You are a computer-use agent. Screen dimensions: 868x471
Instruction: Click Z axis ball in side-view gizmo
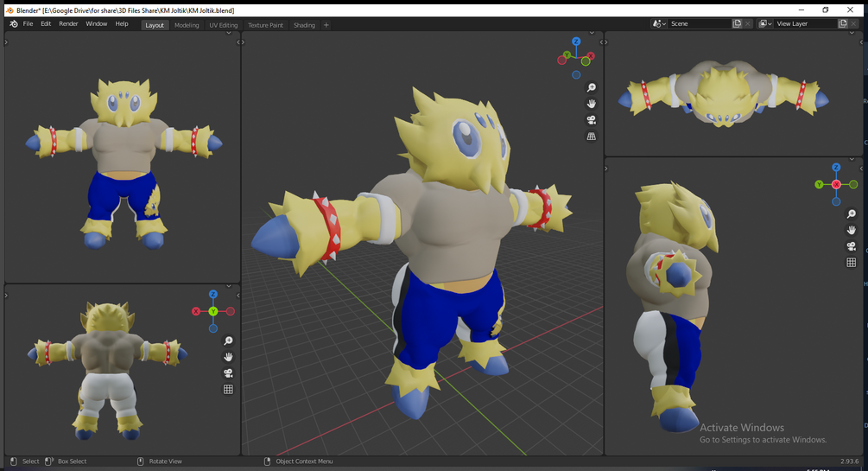tap(836, 168)
